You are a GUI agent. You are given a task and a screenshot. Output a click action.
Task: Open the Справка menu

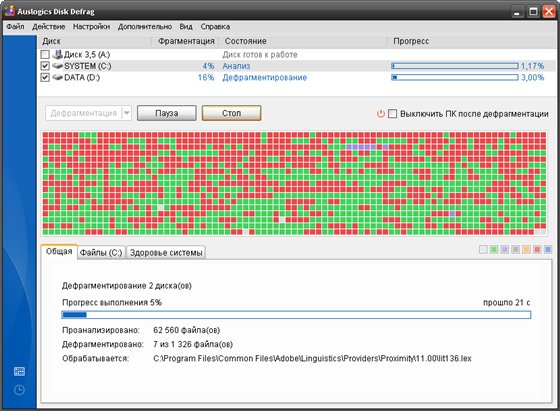pos(215,26)
